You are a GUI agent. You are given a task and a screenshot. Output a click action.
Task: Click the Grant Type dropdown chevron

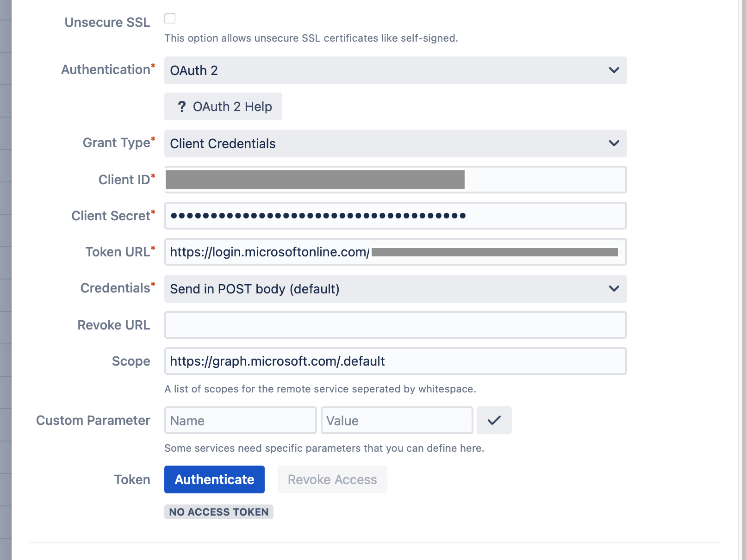coord(614,143)
